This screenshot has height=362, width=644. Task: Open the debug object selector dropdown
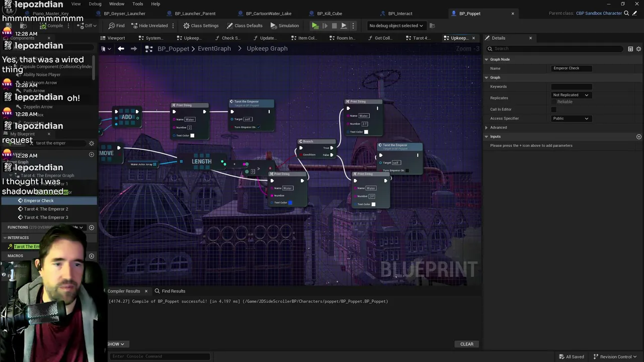tap(396, 26)
